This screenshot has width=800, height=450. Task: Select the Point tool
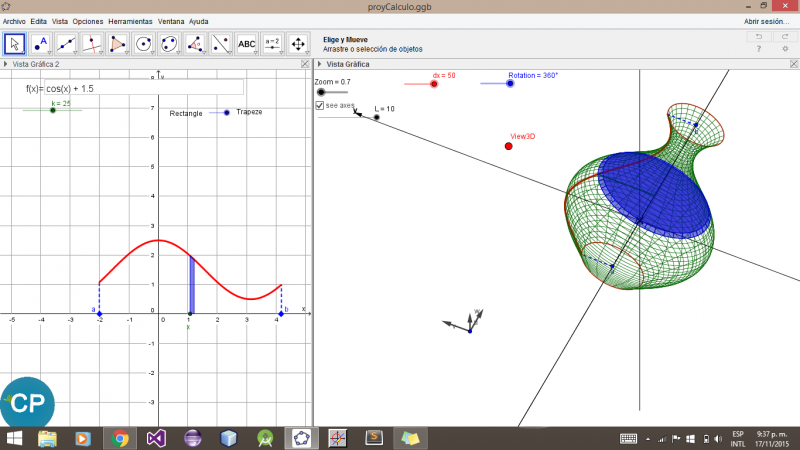[x=40, y=44]
